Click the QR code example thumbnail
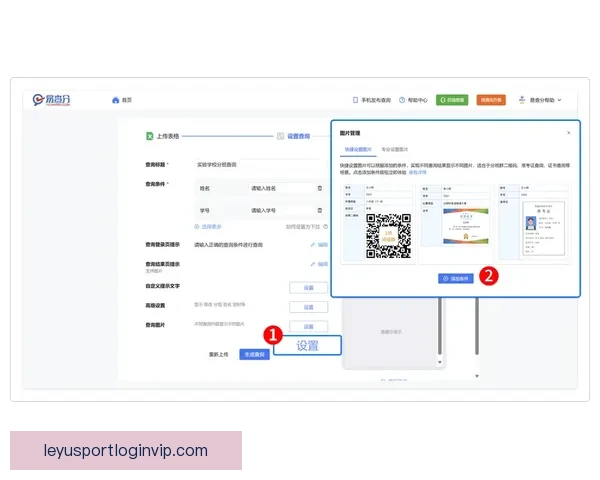The image size is (600, 480). click(x=378, y=223)
